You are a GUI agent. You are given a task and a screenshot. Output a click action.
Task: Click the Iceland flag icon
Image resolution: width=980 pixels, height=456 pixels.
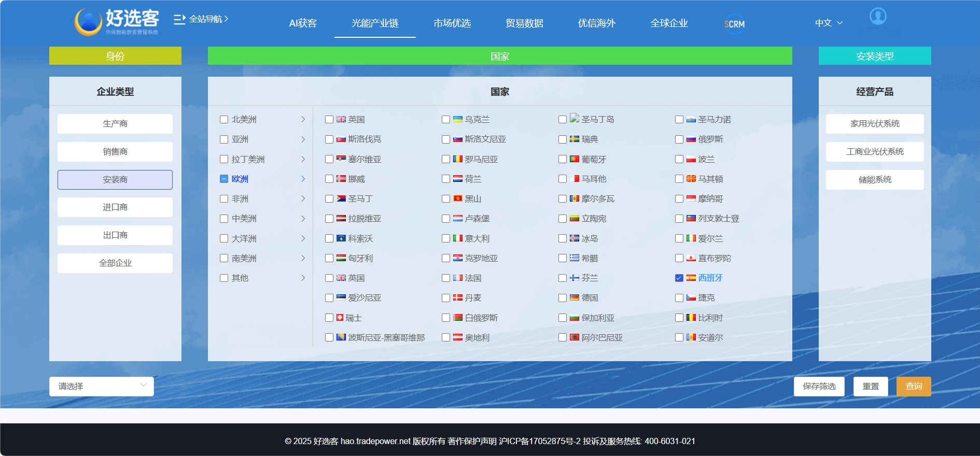(575, 238)
